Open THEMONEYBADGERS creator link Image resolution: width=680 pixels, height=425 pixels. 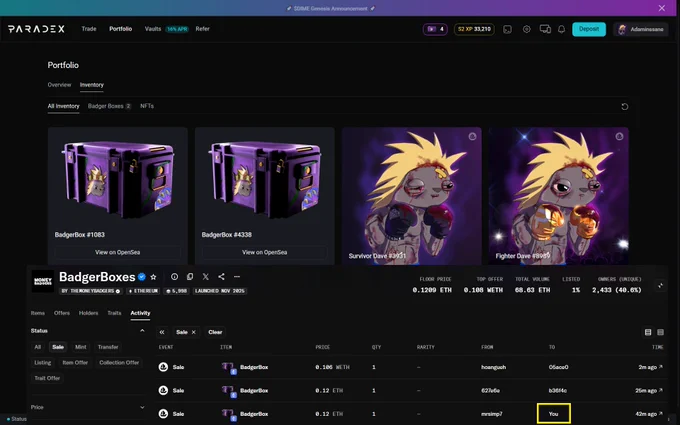point(91,291)
